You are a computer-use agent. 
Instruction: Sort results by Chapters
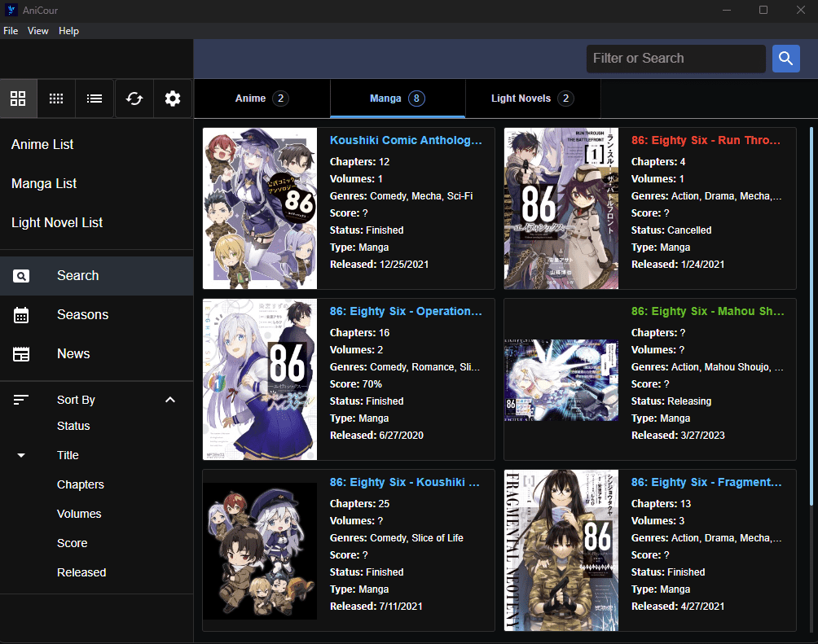81,484
